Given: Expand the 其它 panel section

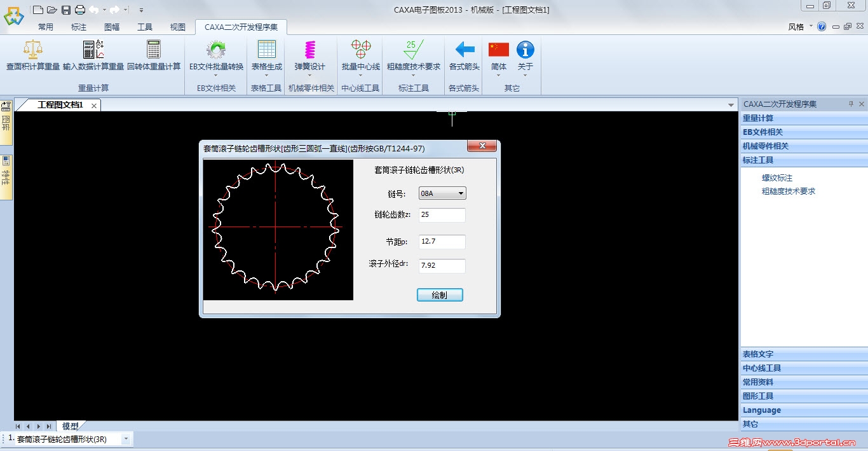Looking at the screenshot, I should tap(804, 424).
